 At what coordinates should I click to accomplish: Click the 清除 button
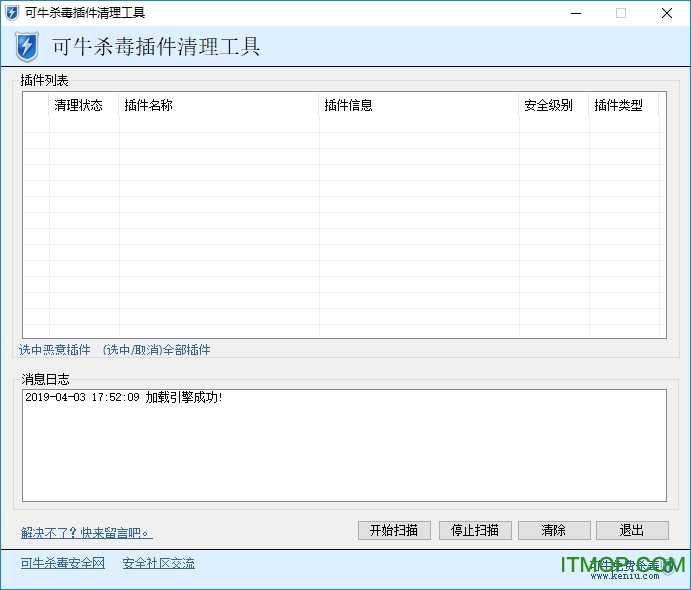[554, 530]
